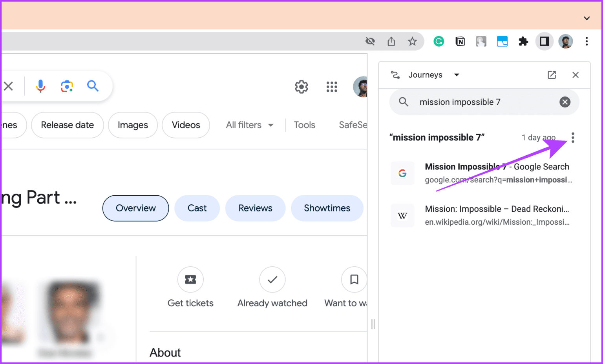Image resolution: width=603 pixels, height=364 pixels.
Task: Mark the movie as Already watched
Action: pos(272,288)
